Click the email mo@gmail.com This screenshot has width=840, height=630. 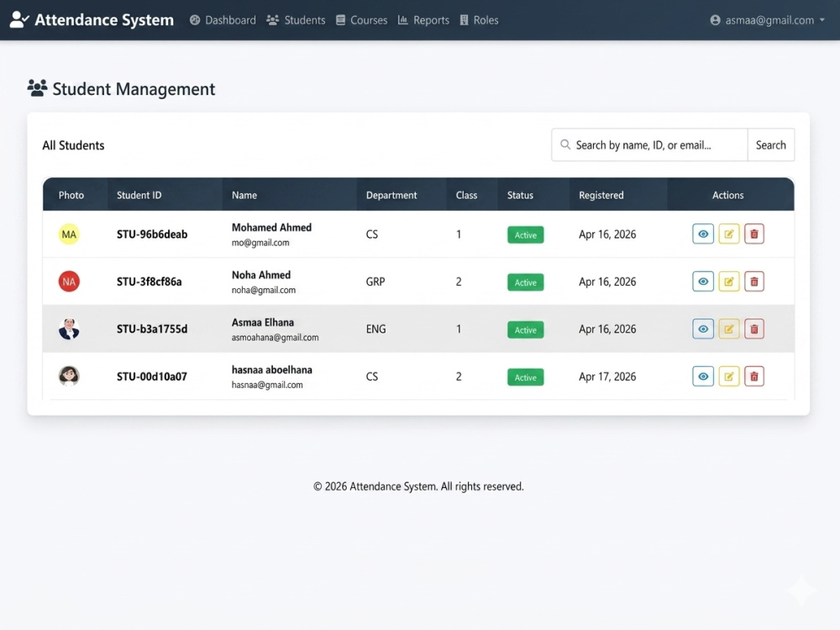[x=260, y=243]
